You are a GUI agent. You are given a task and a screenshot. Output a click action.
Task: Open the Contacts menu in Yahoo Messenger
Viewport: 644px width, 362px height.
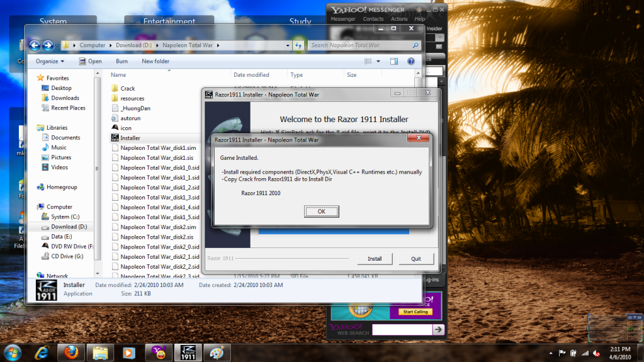pos(373,19)
